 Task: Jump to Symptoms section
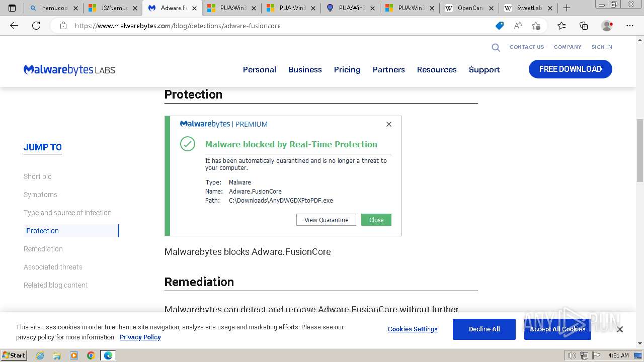pyautogui.click(x=40, y=195)
